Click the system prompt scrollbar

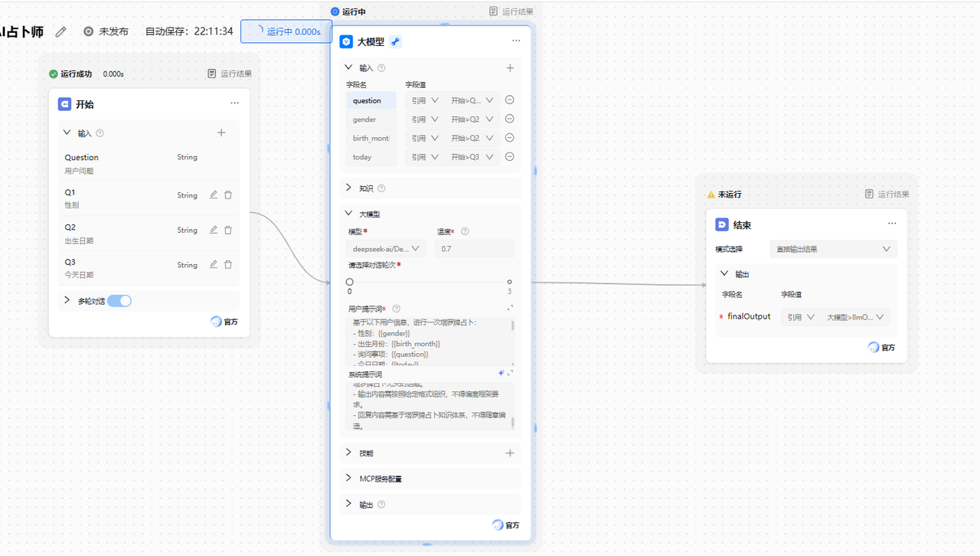point(513,421)
